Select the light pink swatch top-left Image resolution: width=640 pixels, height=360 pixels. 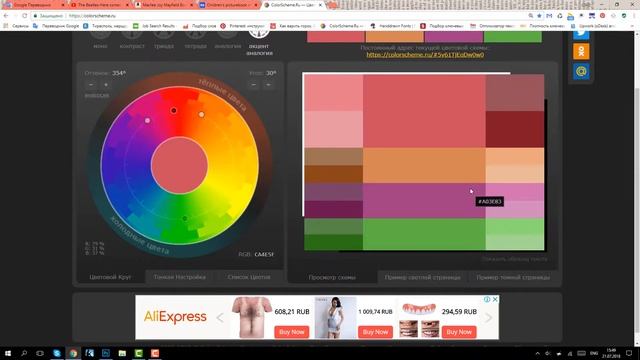click(x=333, y=93)
